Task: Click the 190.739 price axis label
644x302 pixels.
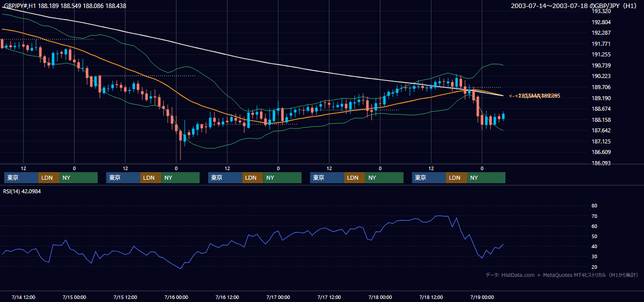Action: click(601, 65)
